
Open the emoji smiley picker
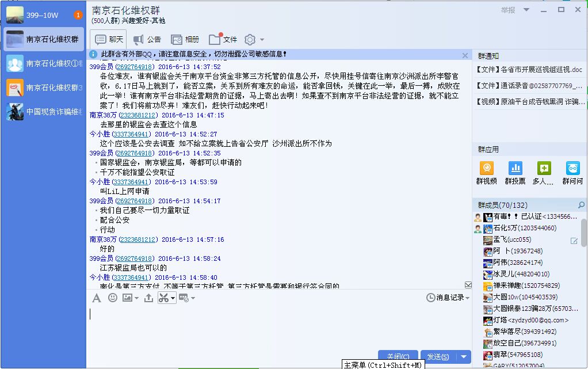point(113,298)
